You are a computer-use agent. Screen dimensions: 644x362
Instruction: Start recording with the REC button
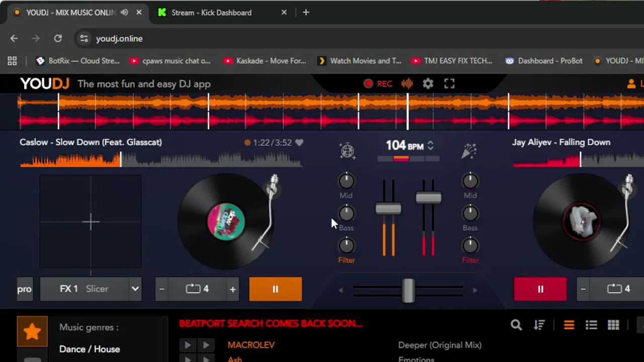click(x=378, y=84)
